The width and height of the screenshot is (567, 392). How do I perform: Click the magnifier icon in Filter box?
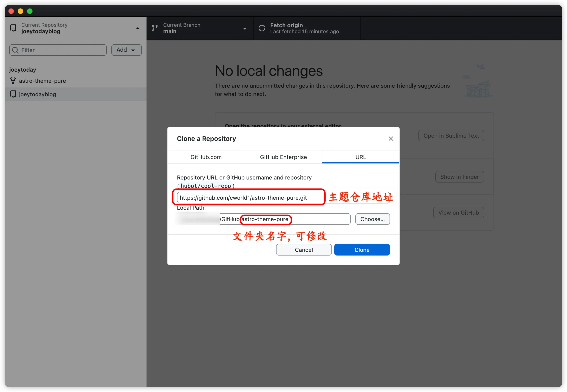tap(16, 50)
